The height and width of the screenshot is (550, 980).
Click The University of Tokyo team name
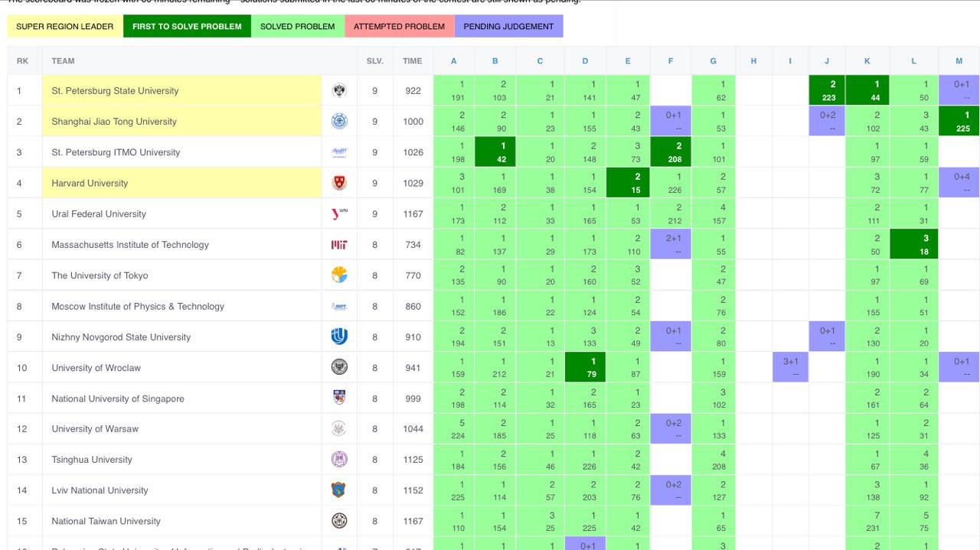[x=100, y=275]
